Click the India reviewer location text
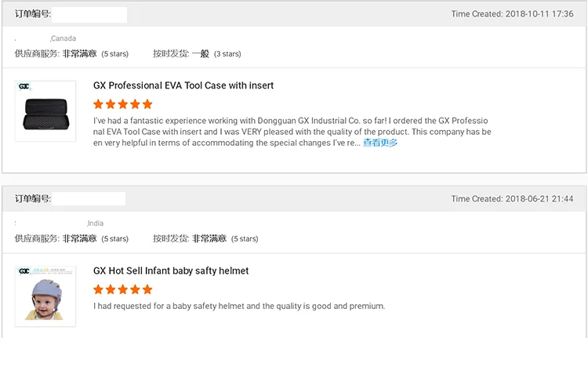This screenshot has width=588, height=392. tap(96, 223)
